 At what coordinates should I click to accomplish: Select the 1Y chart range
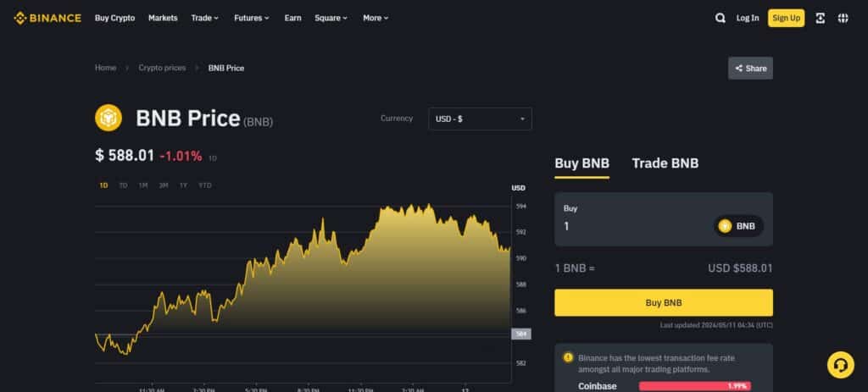[183, 185]
